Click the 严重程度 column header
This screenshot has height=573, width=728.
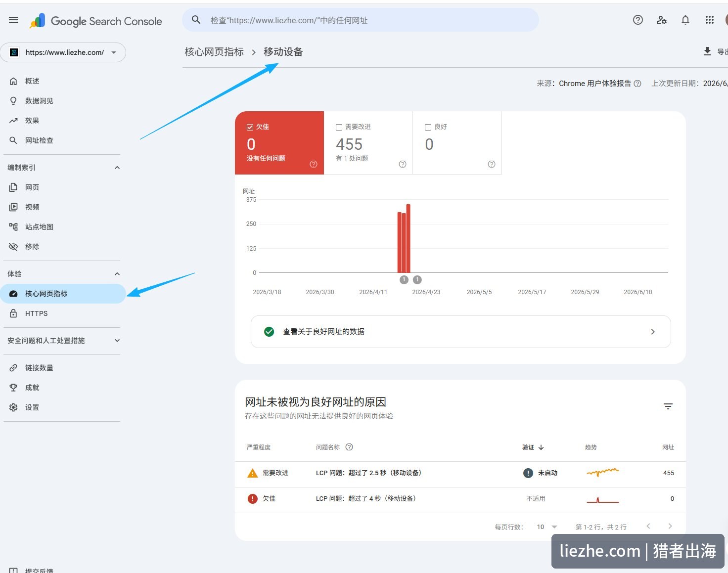point(259,447)
